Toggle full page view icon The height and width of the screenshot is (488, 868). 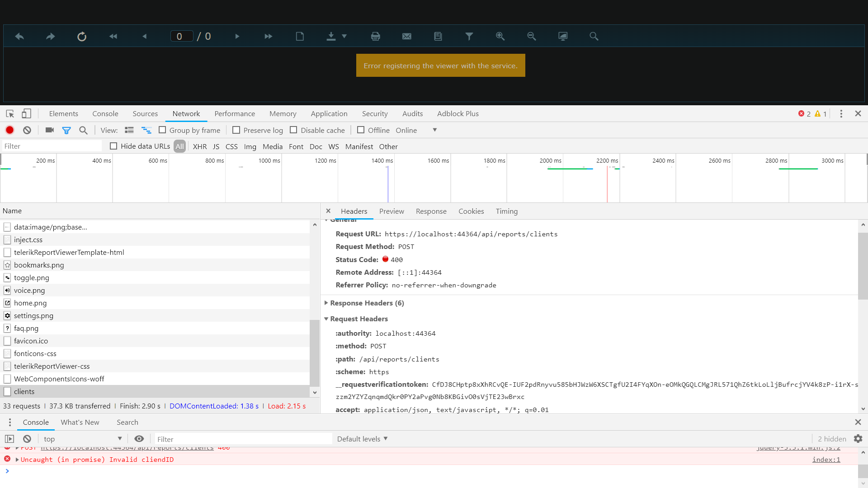(x=563, y=36)
